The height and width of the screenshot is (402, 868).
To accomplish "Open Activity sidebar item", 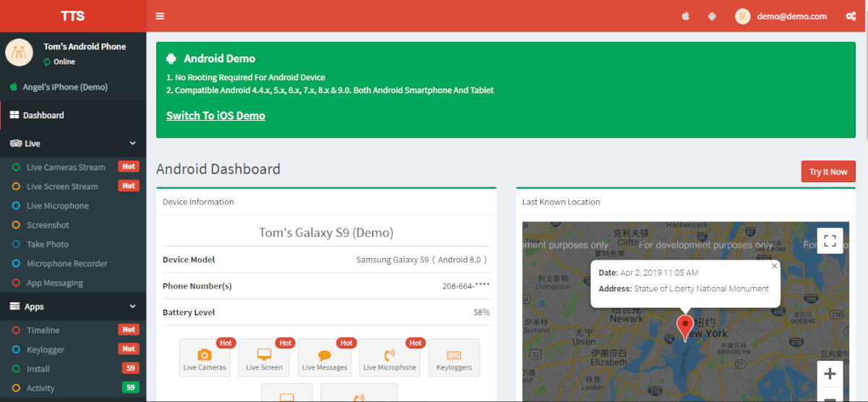I will click(x=73, y=388).
